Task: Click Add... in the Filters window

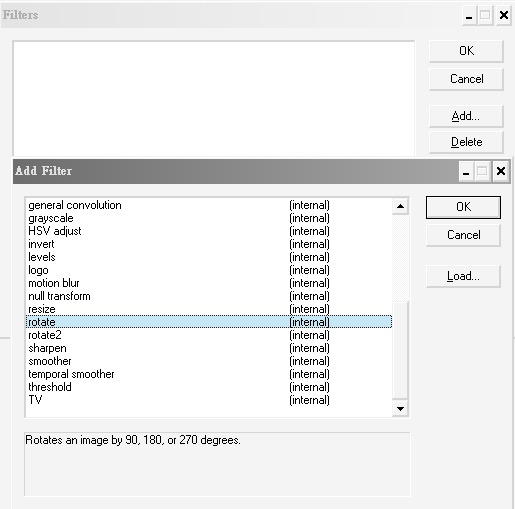Action: [466, 116]
